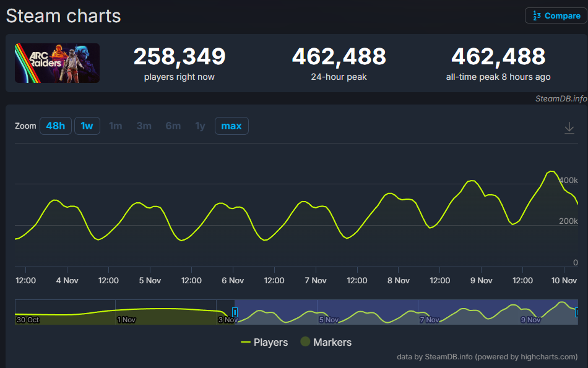Viewport: 588px width, 368px height.
Task: Toggle the Players series in legend
Action: (x=264, y=342)
